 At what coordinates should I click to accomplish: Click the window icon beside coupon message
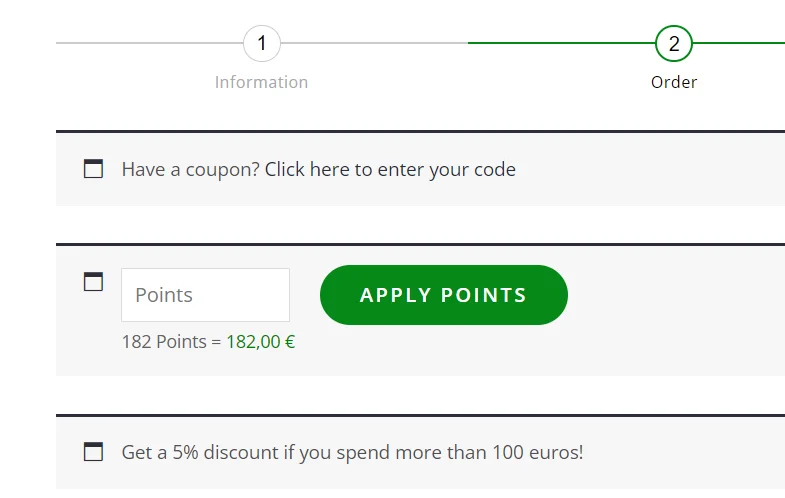tap(93, 169)
